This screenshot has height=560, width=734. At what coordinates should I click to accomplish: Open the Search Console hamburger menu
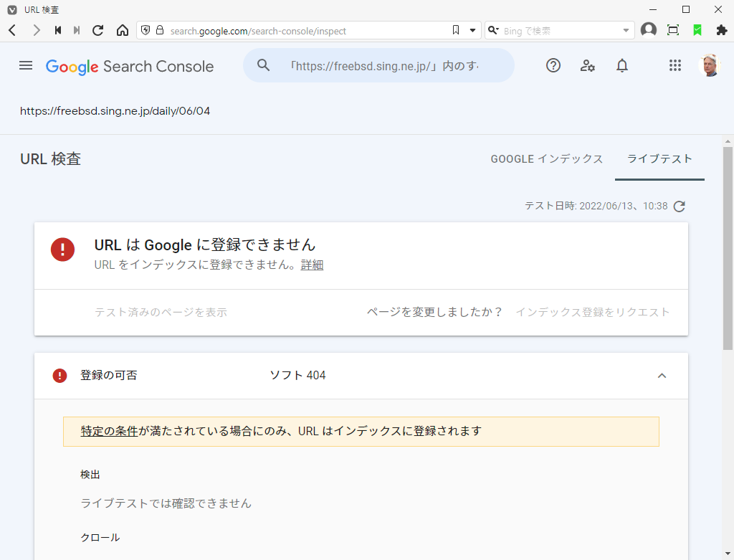[x=26, y=65]
